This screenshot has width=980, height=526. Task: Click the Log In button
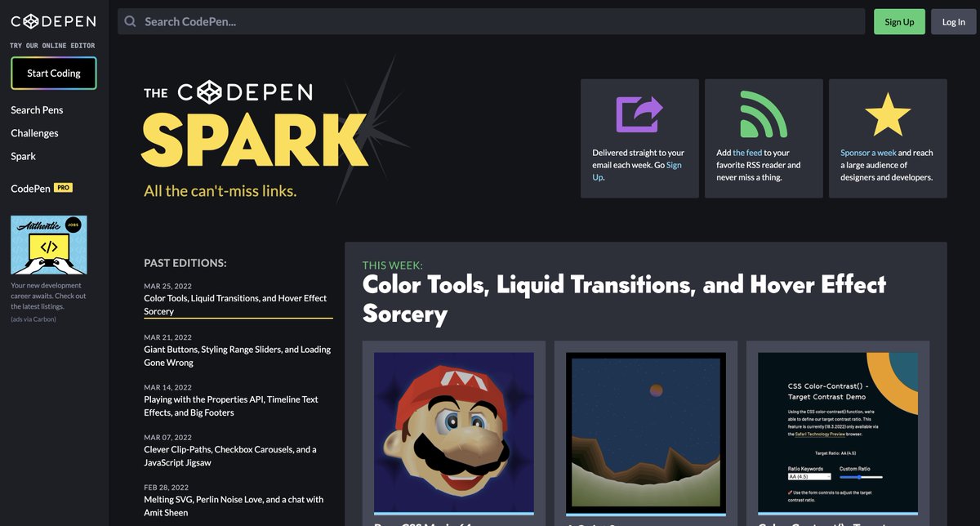pos(953,21)
